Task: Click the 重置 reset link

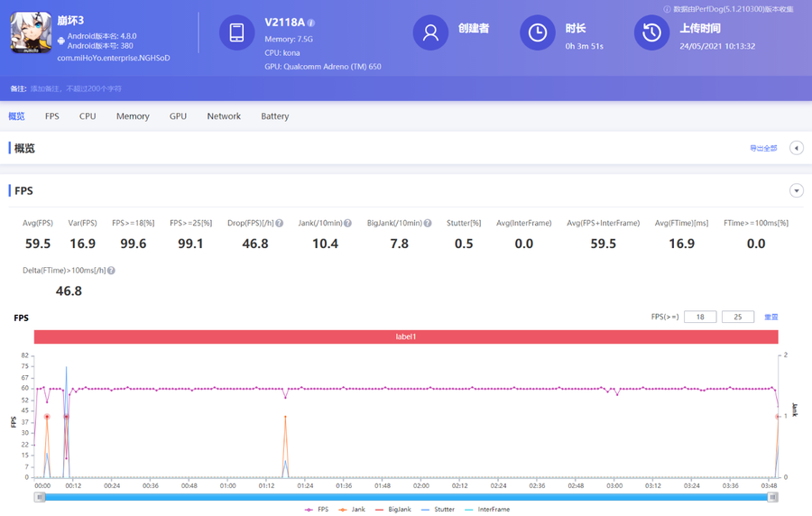Action: click(x=770, y=318)
